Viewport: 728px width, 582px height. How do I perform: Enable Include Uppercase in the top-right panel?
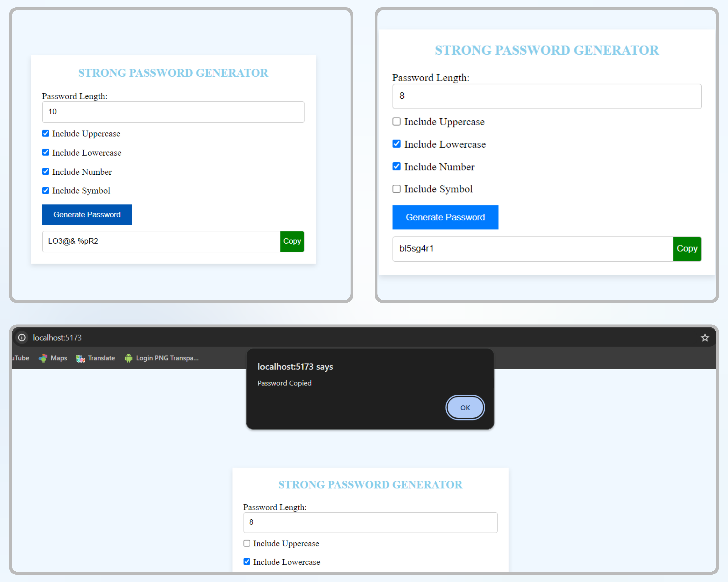[396, 122]
